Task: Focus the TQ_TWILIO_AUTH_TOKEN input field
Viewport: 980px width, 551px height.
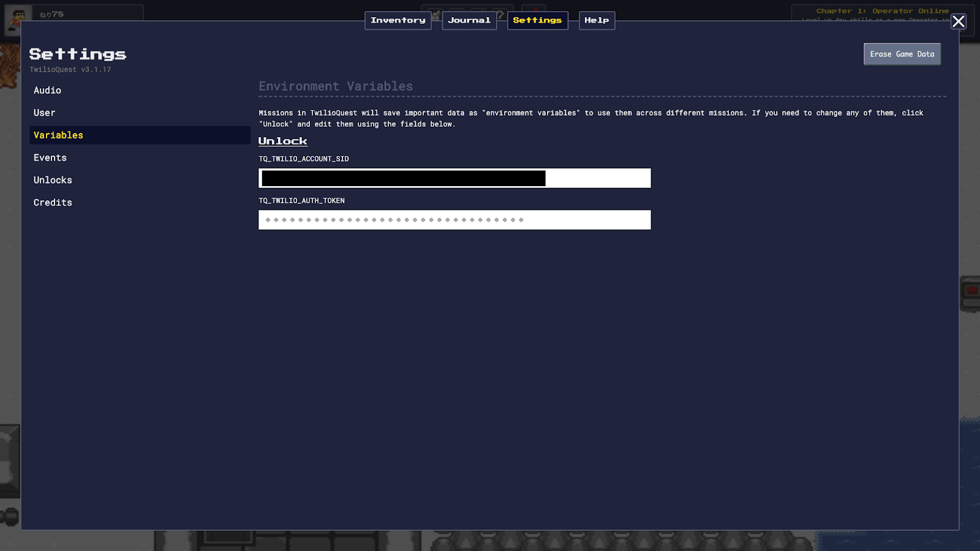Action: (454, 220)
